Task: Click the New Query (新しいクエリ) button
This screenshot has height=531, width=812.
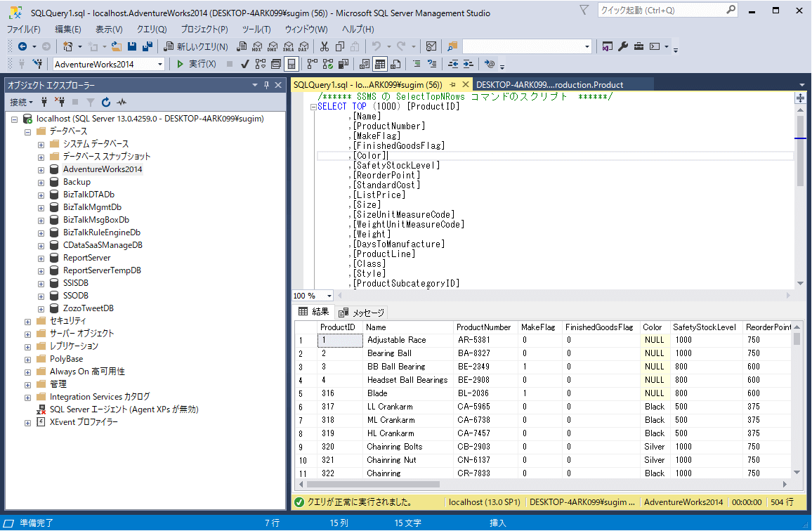Action: coord(195,46)
